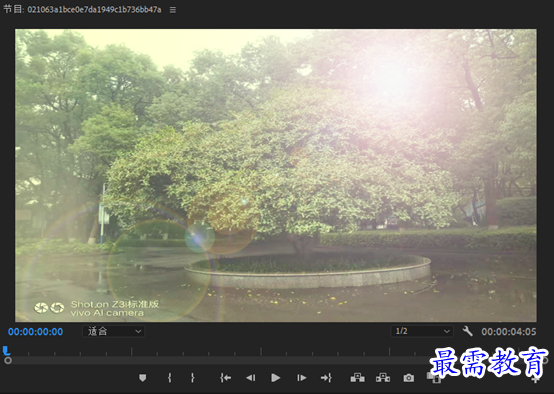Click the blue current timecode 00:00:00:00

[x=35, y=332]
